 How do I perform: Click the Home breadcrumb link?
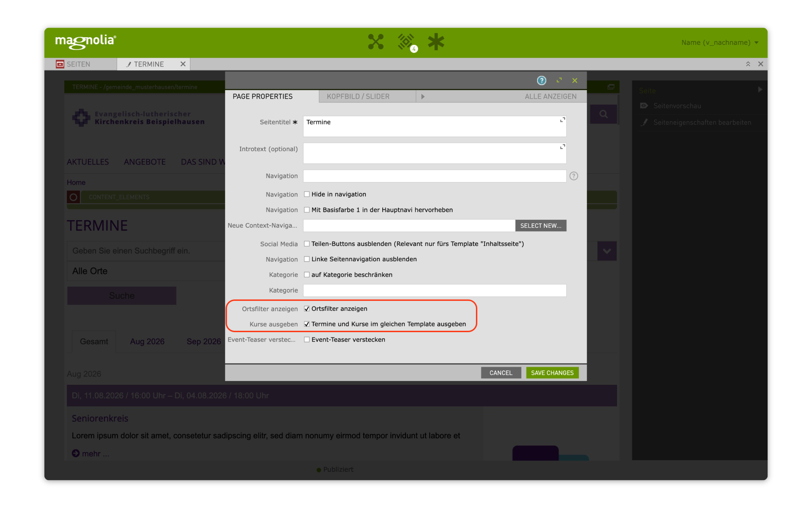coord(76,182)
